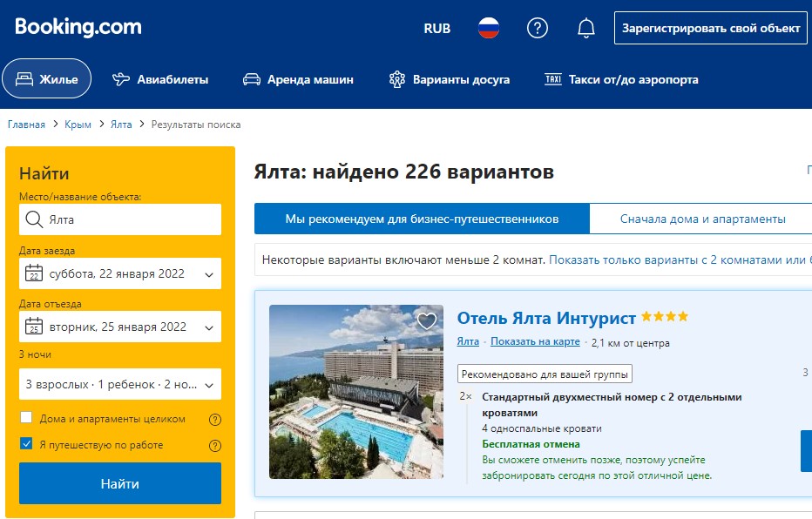Select Сначала дома и апартаменты sorting tab
812x519 pixels.
click(x=702, y=219)
